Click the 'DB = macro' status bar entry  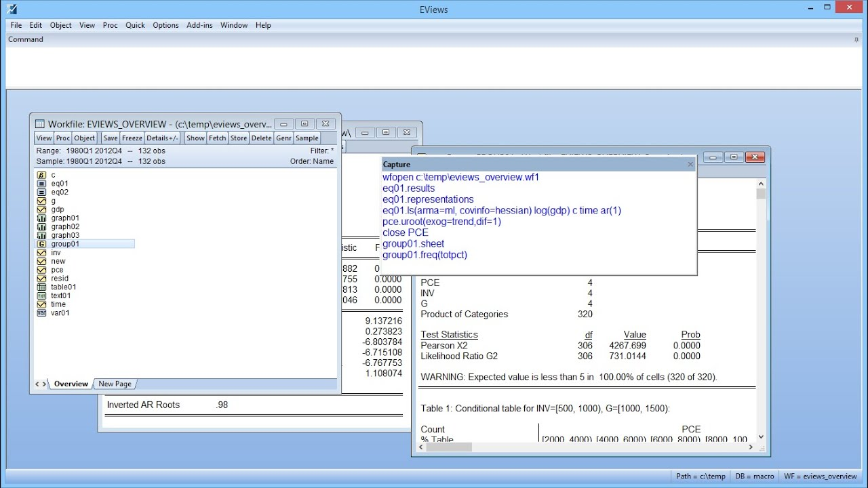click(755, 476)
